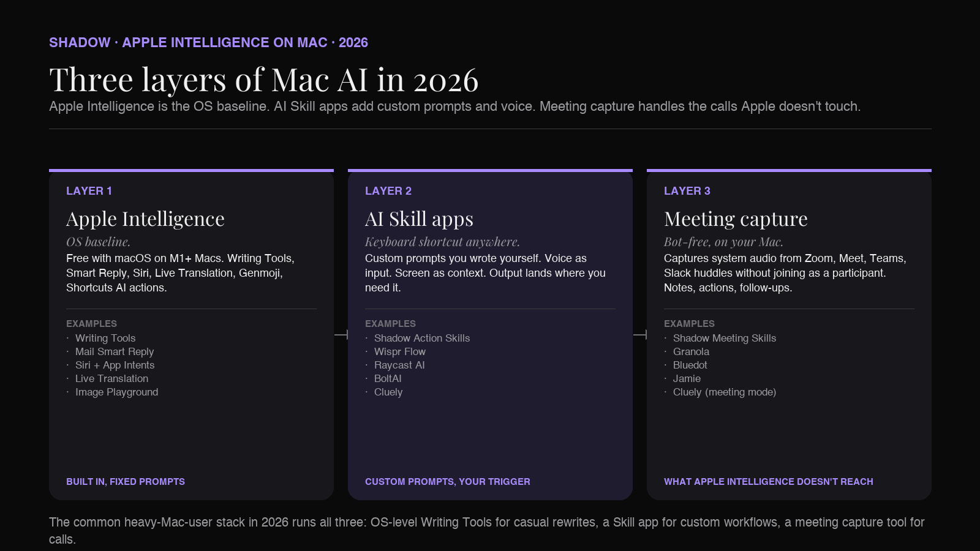Select the 'Bluedot' example item

[690, 365]
